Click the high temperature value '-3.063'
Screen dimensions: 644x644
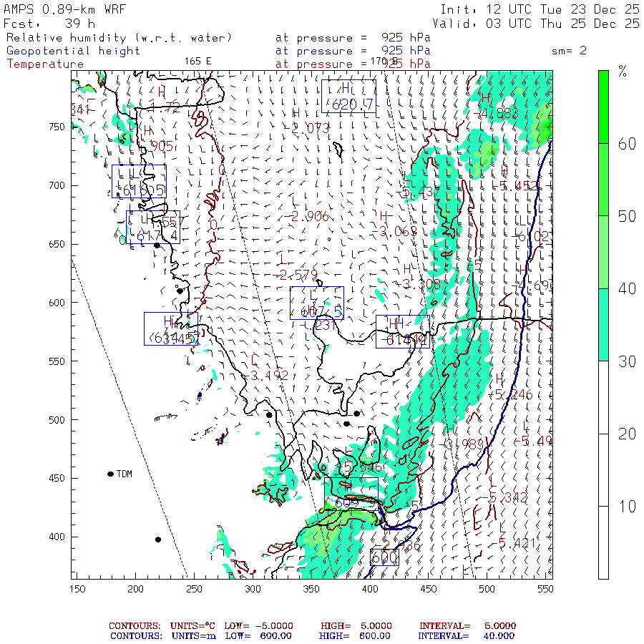394,232
